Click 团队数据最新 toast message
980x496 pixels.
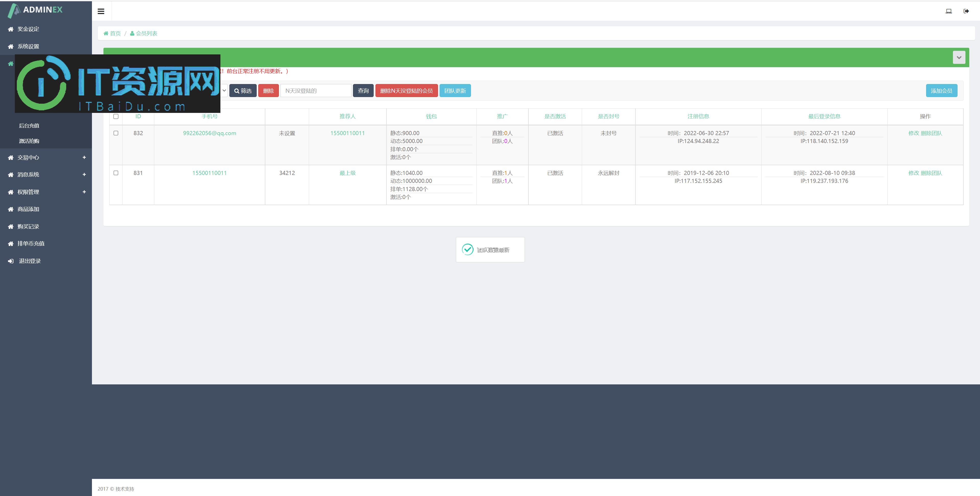tap(493, 250)
